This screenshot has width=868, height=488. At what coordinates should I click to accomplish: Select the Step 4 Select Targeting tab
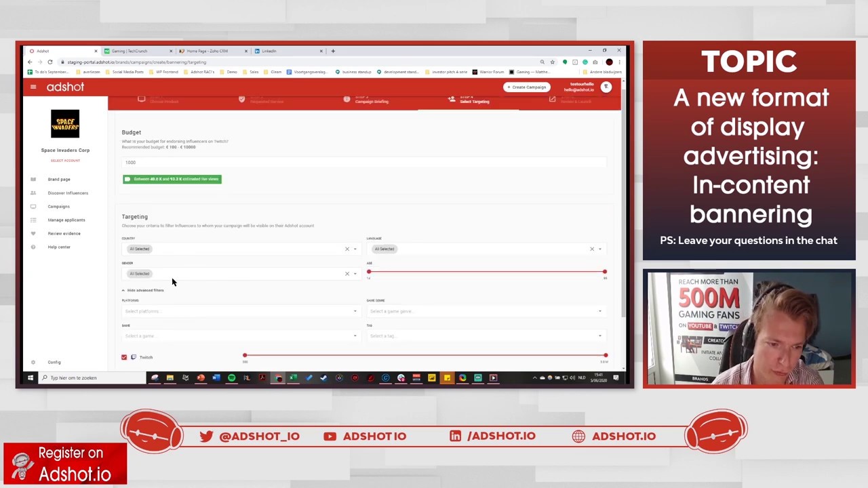469,100
